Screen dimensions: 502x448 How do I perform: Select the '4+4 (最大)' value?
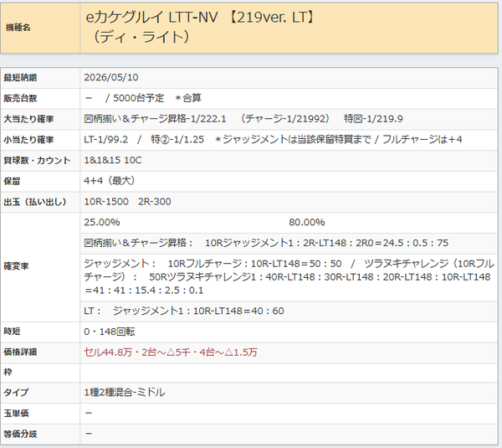pyautogui.click(x=110, y=181)
